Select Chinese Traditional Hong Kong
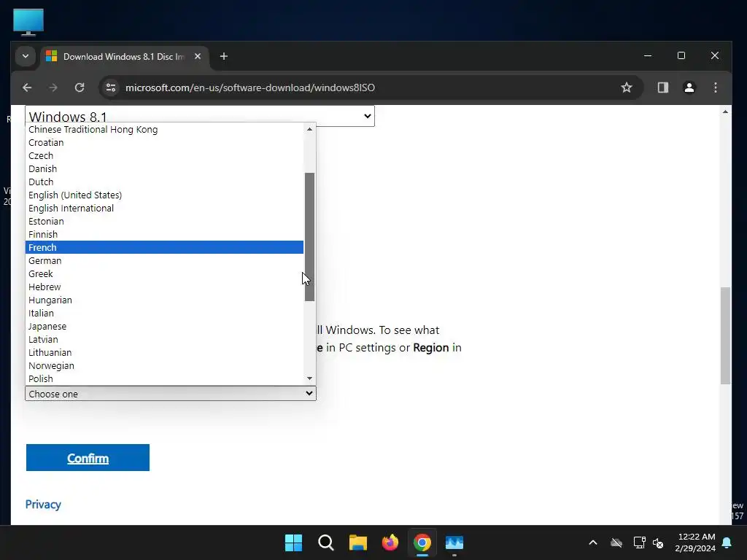 [164, 130]
